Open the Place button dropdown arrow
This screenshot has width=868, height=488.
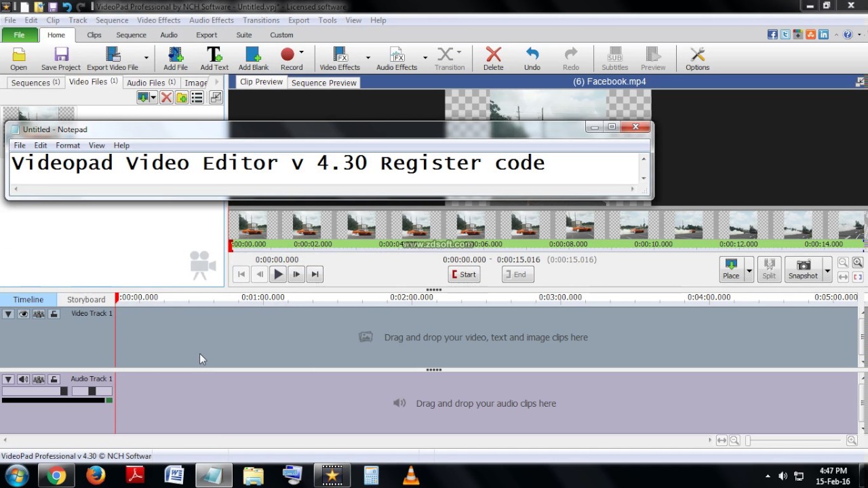749,270
